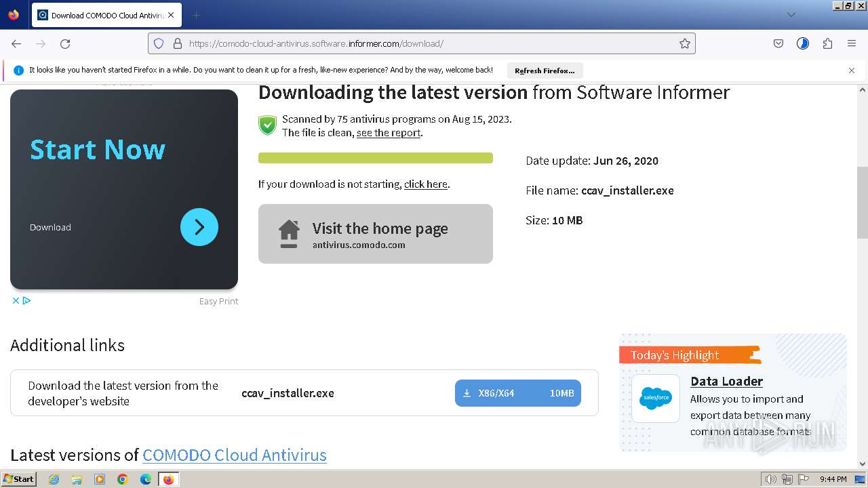Open the Firefox account icon

pos(803,43)
